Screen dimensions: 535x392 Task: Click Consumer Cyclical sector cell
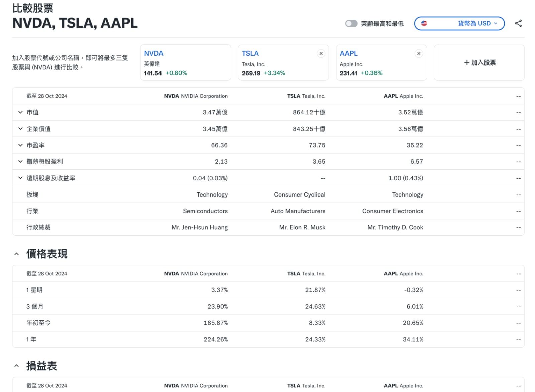pos(300,194)
